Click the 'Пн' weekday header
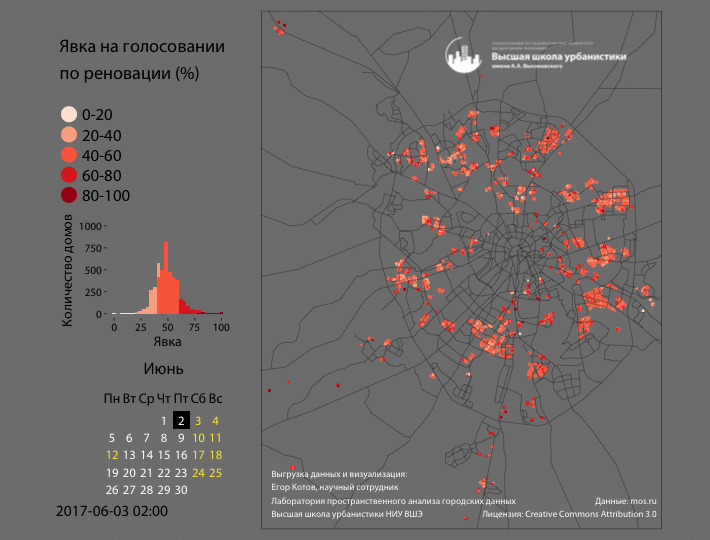The width and height of the screenshot is (710, 540). (112, 398)
